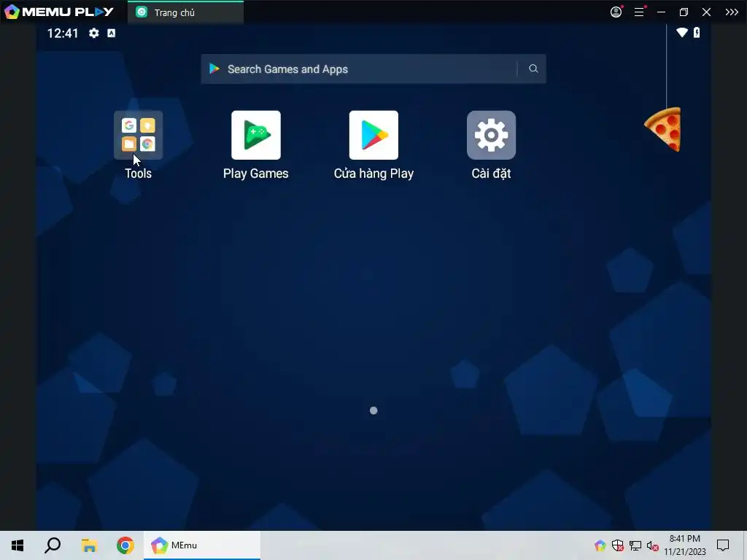Open Windows taskbar search
The height and width of the screenshot is (560, 747).
coord(53,545)
